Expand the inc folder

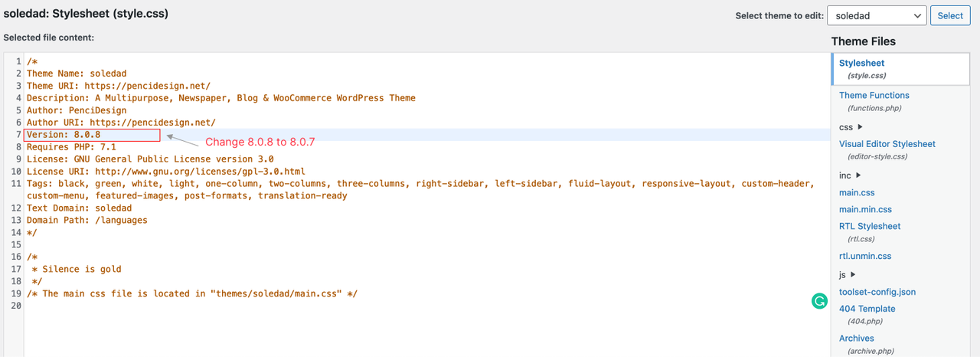click(851, 175)
